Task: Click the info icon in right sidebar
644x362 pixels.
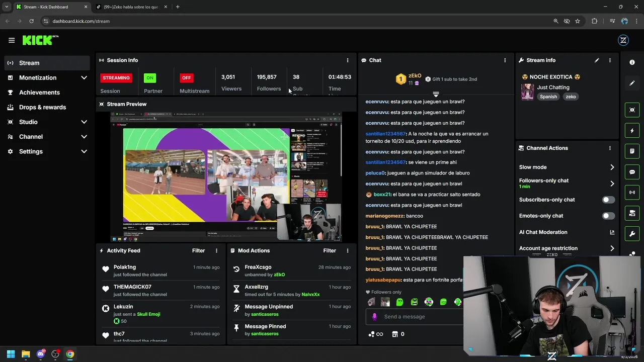Action: click(632, 62)
